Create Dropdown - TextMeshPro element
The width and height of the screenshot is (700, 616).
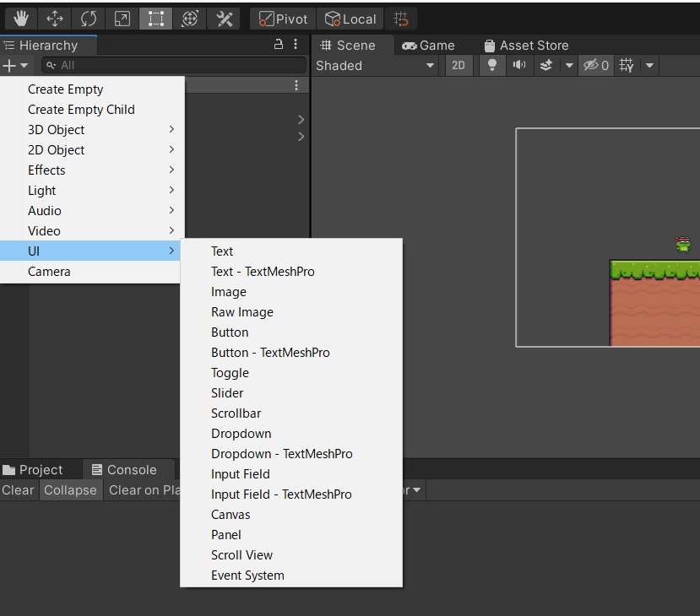pos(291,454)
